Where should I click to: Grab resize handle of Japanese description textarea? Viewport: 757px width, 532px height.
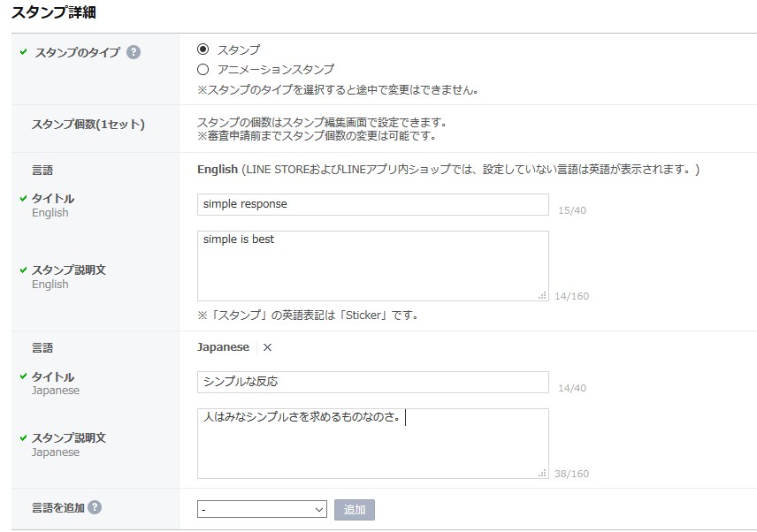pos(543,473)
